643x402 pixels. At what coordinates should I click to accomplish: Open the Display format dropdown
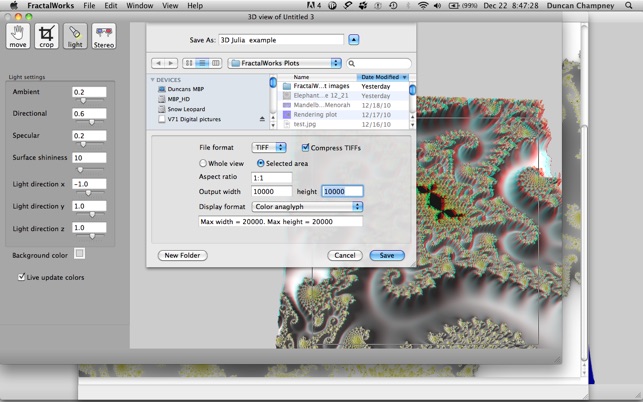click(307, 207)
